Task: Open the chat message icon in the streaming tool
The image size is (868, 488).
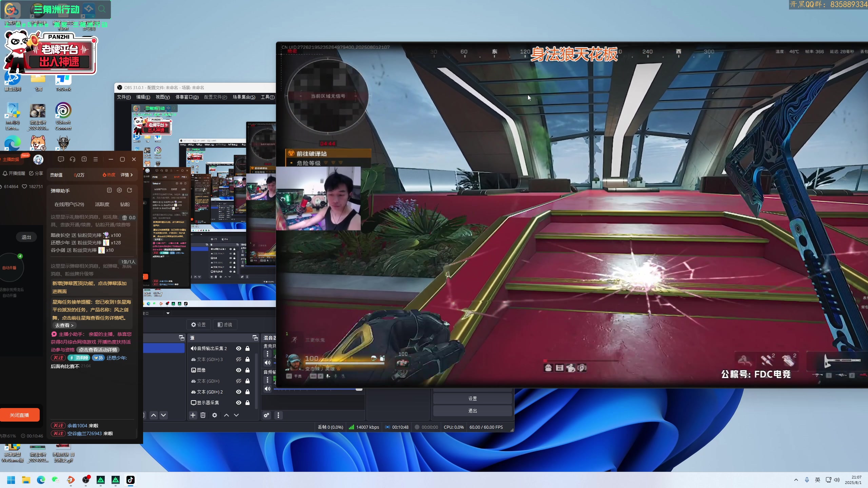Action: click(x=61, y=159)
